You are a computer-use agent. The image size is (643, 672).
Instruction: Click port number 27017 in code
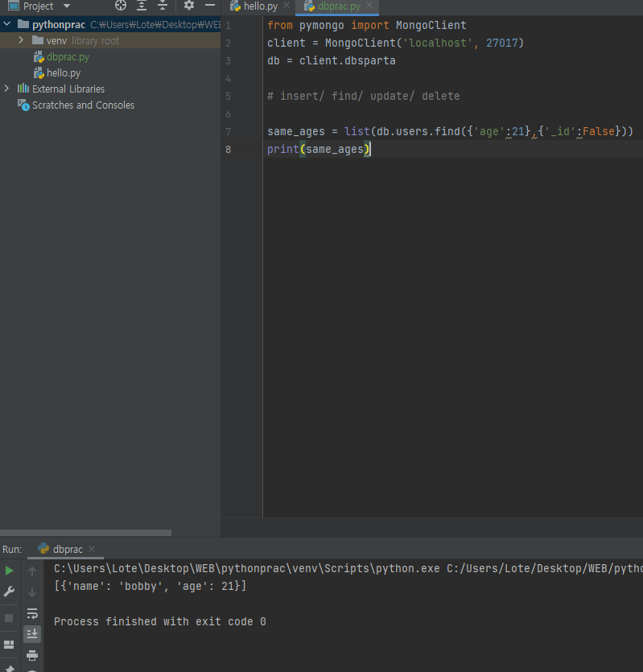click(501, 43)
